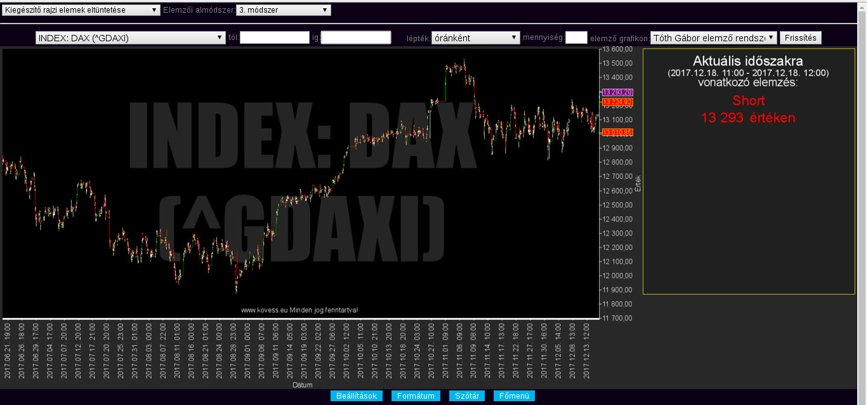The width and height of the screenshot is (868, 405).
Task: Click the 'Aktuális időszakra' analysis heading
Action: tap(747, 62)
